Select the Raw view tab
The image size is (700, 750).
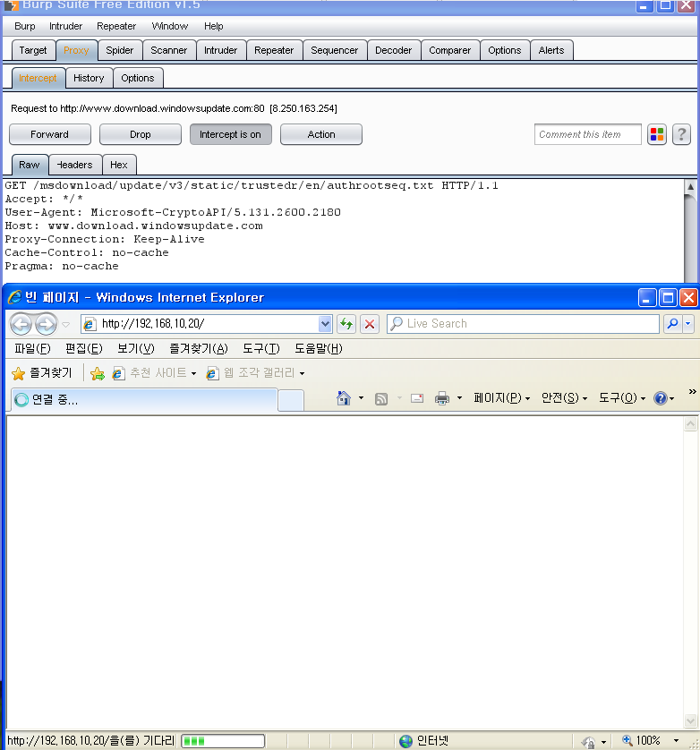tap(30, 165)
